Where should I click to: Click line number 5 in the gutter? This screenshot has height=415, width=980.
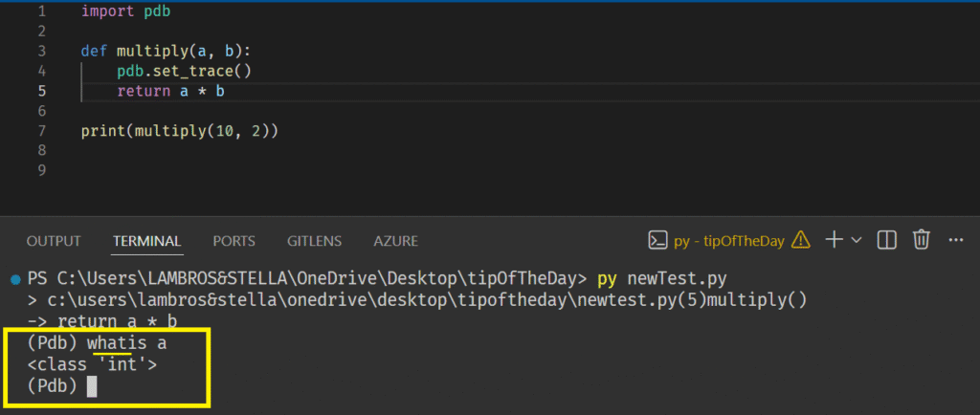(x=41, y=91)
